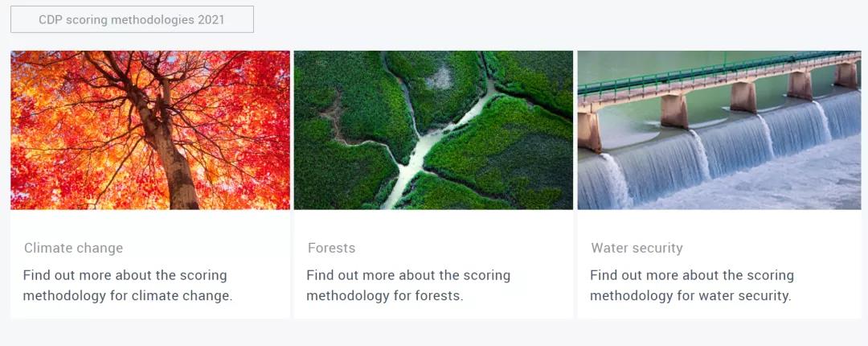
Task: Click 'methodology for forests.' text line
Action: [x=385, y=296]
